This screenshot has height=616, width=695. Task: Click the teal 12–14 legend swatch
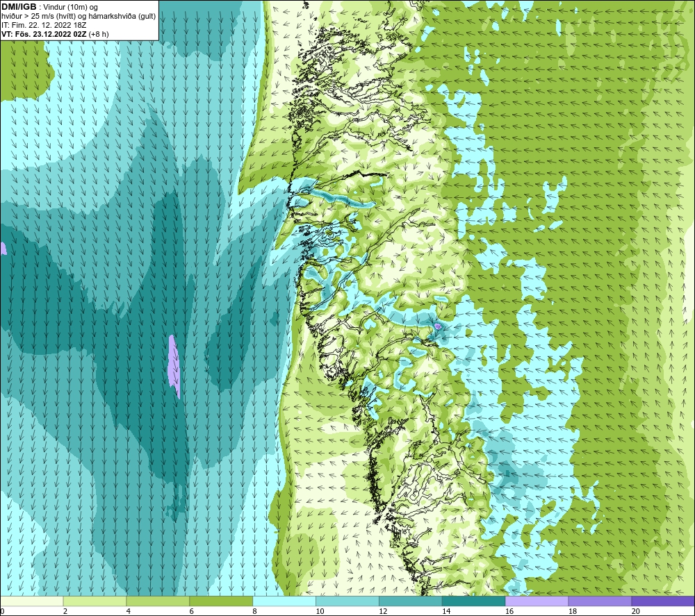pos(411,601)
